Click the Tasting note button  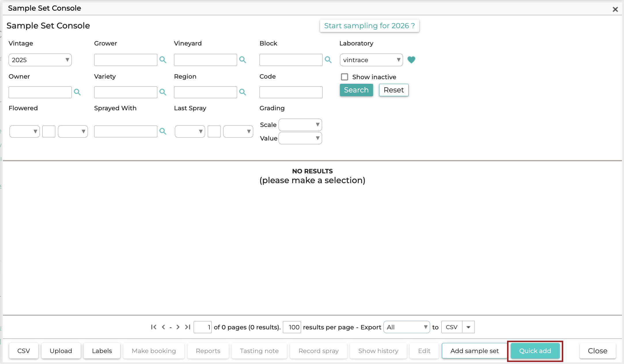(x=259, y=351)
